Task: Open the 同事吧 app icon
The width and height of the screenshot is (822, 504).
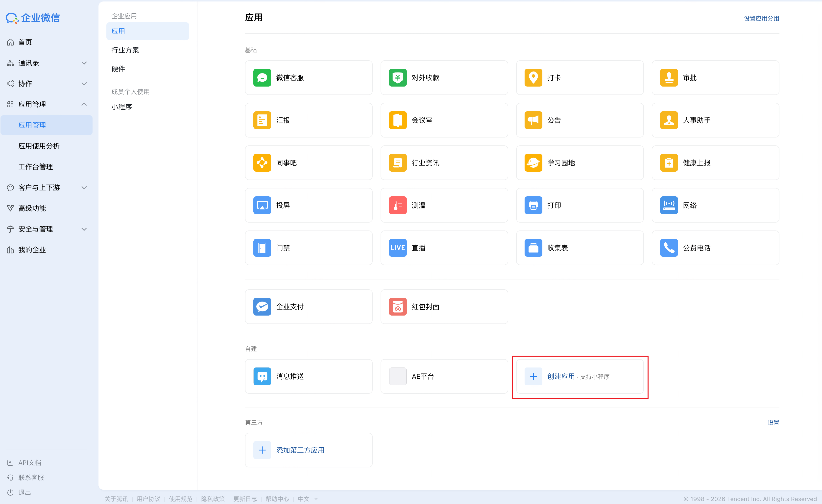Action: click(x=262, y=163)
